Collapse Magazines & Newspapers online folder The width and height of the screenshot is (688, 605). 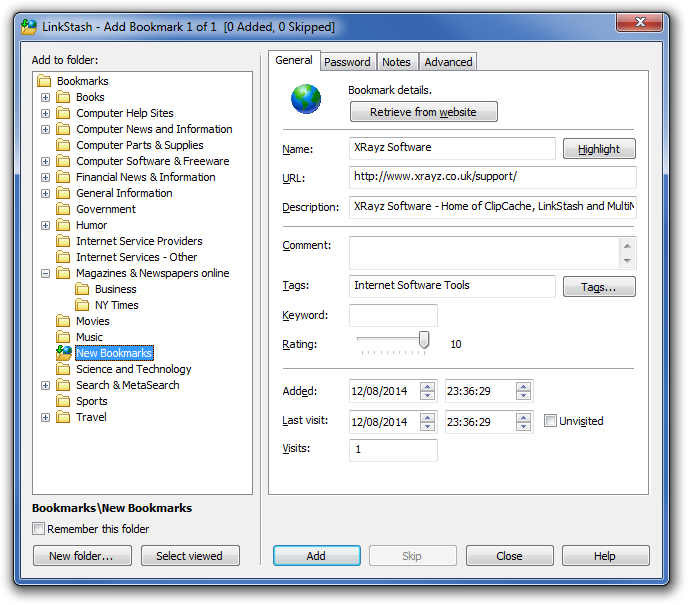click(45, 273)
